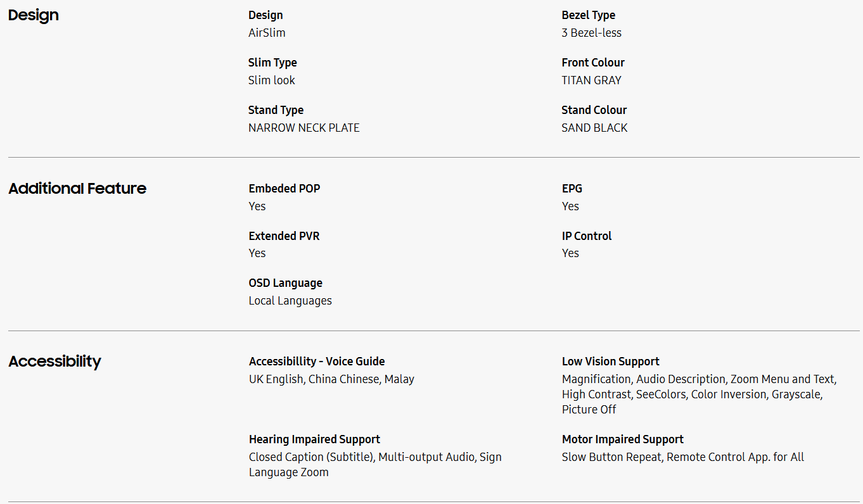Click the EPG spec label
This screenshot has height=504, width=863.
point(572,189)
